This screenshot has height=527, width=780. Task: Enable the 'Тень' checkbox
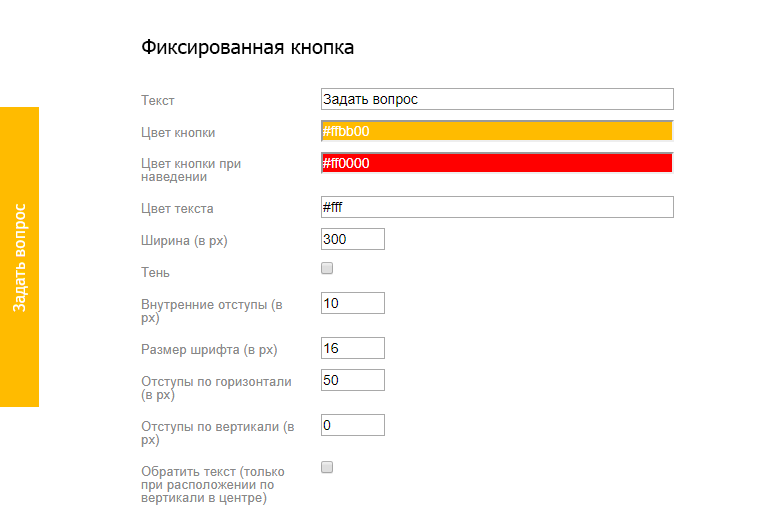point(327,269)
